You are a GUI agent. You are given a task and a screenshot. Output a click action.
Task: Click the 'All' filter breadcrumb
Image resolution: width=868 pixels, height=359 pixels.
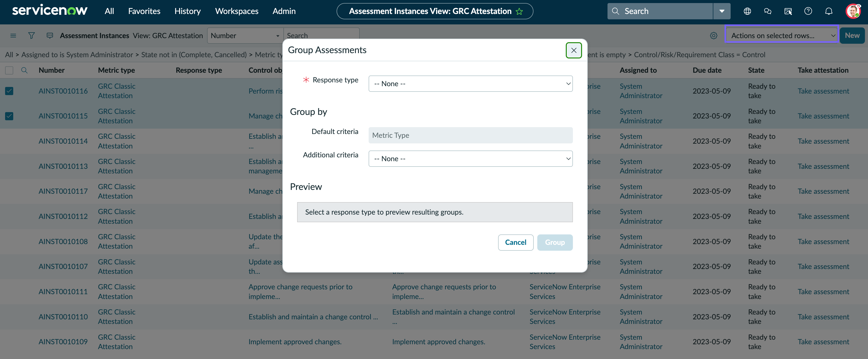coord(9,55)
